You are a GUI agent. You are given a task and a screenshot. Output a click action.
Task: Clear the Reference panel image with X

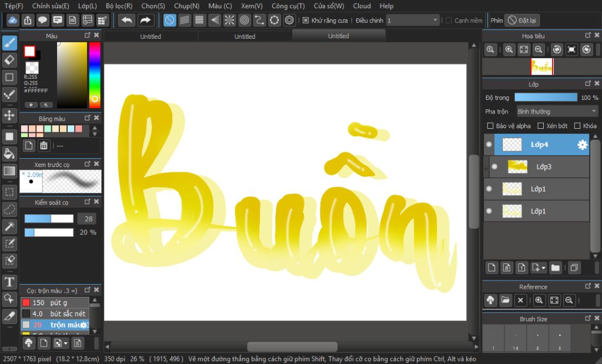[521, 300]
